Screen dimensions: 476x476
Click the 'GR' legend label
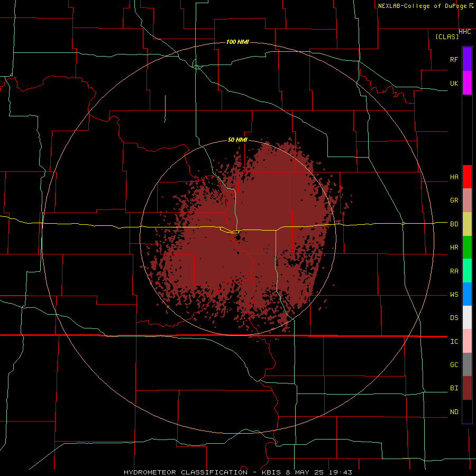pos(454,200)
